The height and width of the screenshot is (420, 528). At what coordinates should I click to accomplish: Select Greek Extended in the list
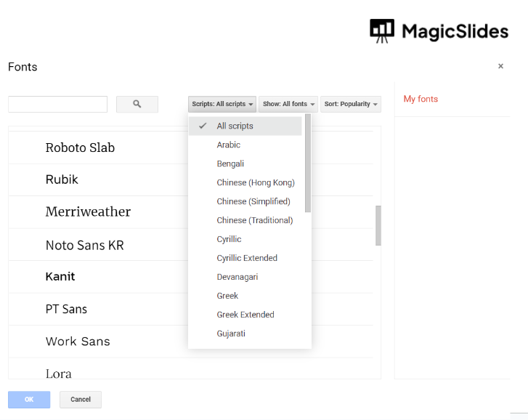click(x=245, y=315)
